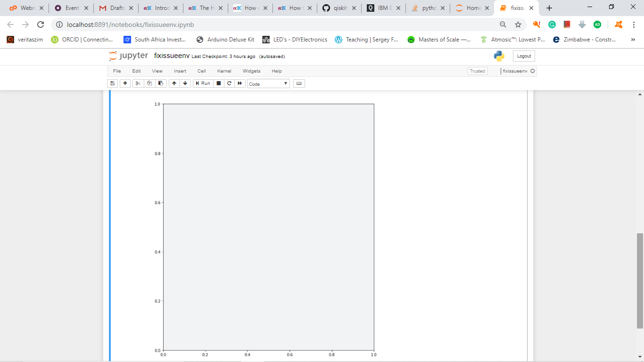Screen dimensions: 644x362
Task: Click the Logout button
Action: pos(524,56)
